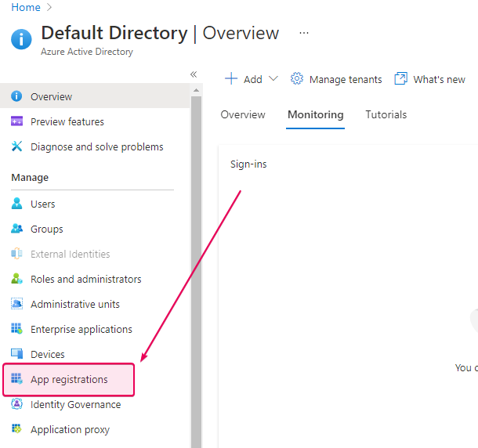Open Preview features menu item
This screenshot has width=478, height=448.
coord(67,121)
